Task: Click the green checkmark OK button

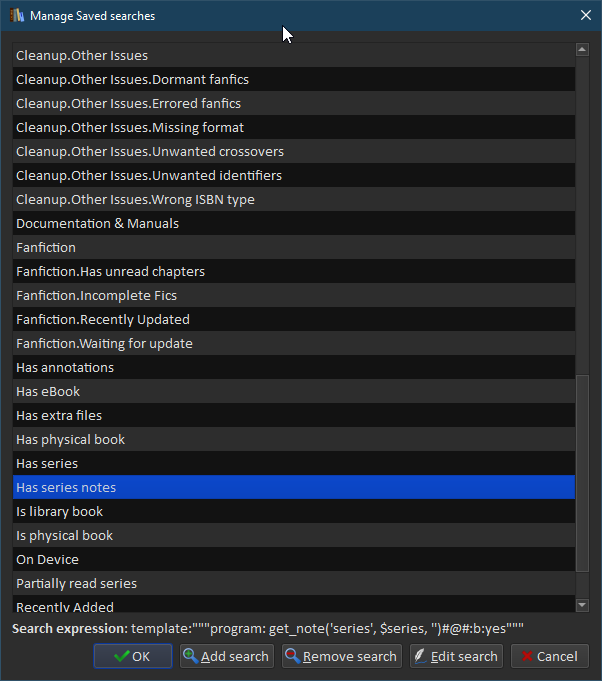Action: (132, 656)
